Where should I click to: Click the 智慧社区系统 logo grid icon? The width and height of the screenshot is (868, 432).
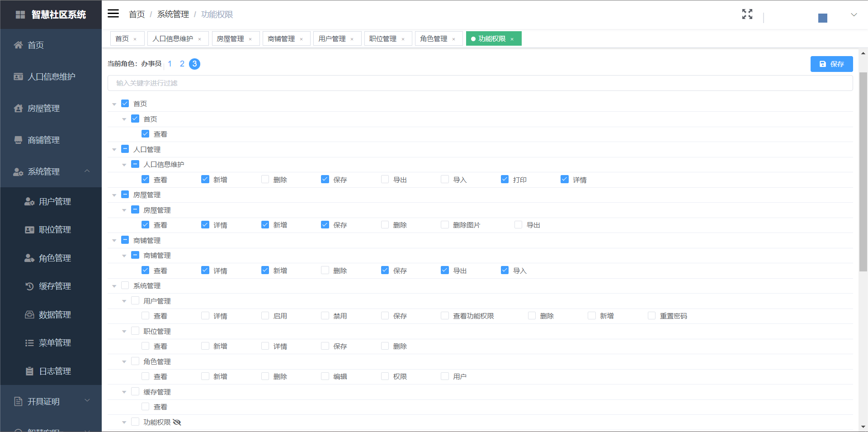point(20,14)
